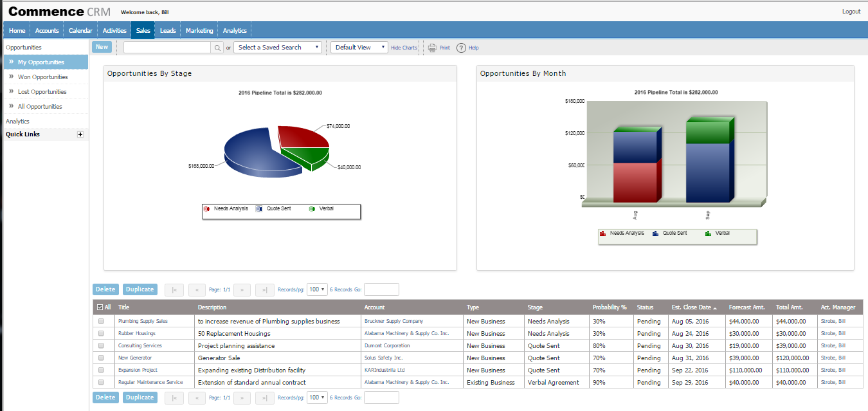Check the Plumbing Supply Sales row checkbox

[100, 321]
